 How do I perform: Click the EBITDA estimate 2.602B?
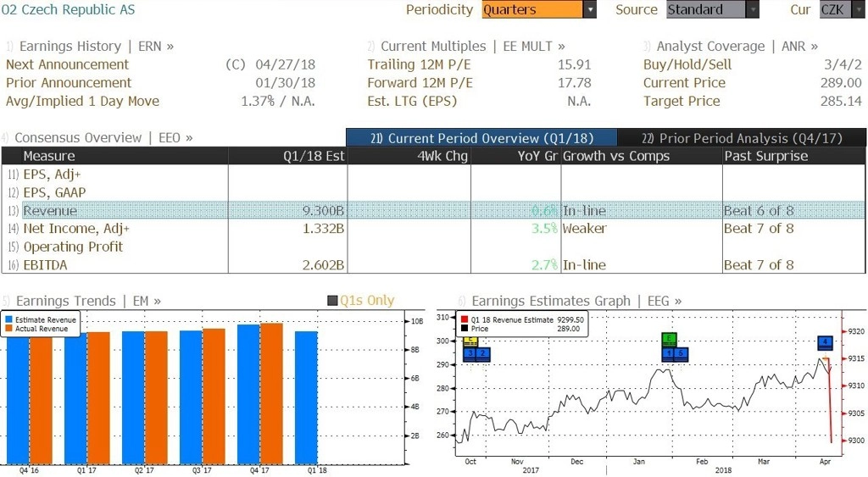[x=323, y=265]
